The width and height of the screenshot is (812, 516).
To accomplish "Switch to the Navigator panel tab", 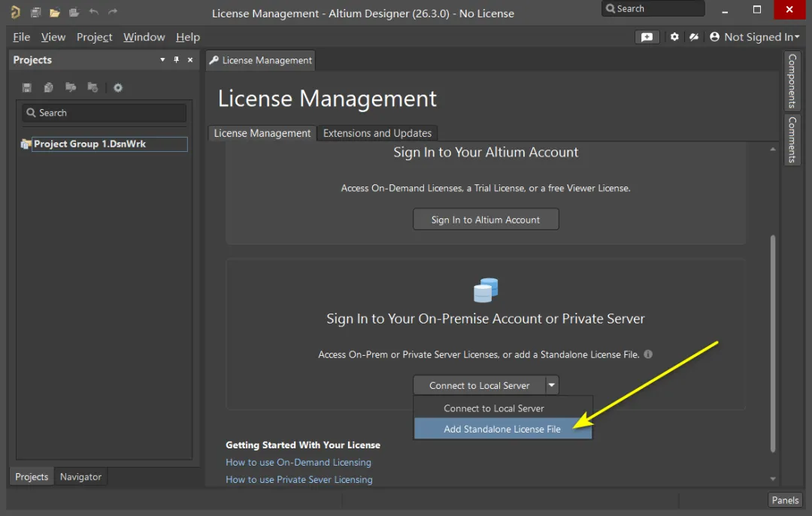I will point(80,477).
